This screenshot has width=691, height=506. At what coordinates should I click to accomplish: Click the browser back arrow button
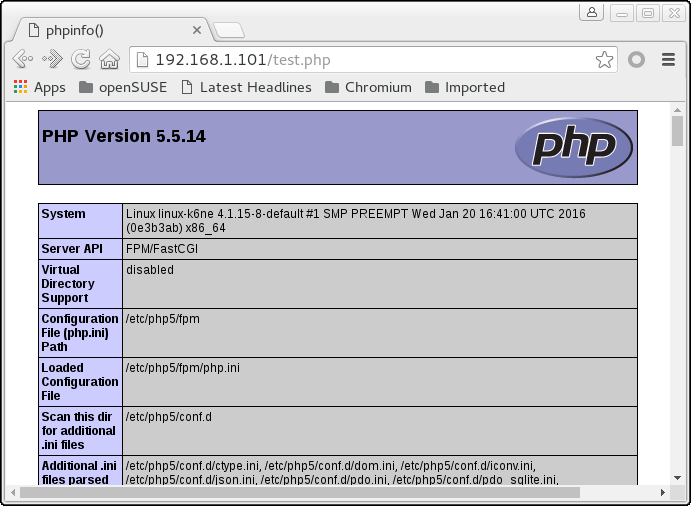pos(21,60)
